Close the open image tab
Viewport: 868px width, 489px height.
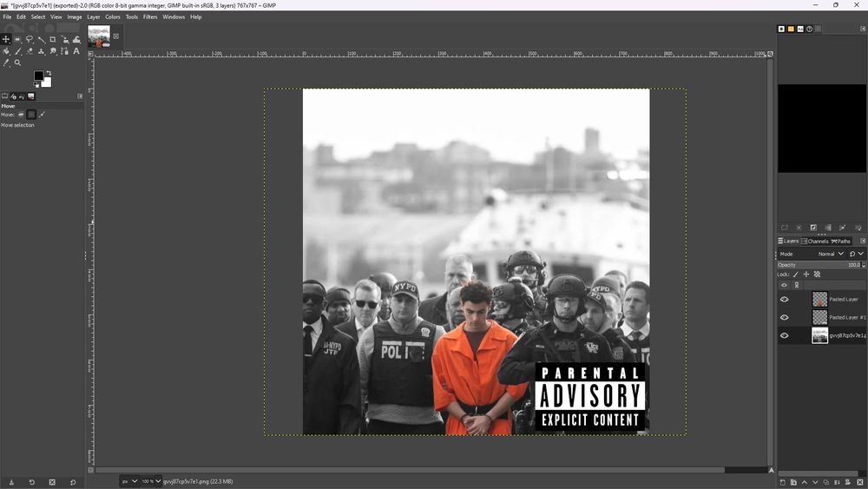click(115, 36)
